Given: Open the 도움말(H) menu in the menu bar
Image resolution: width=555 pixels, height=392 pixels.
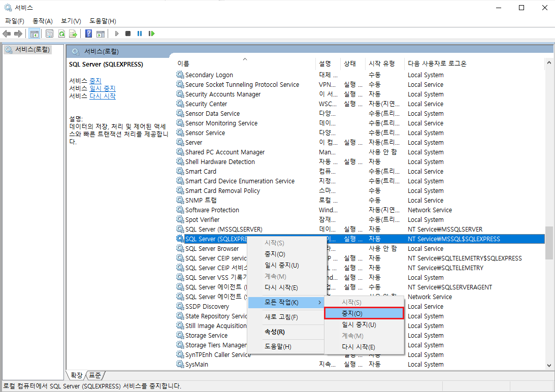Looking at the screenshot, I should click(103, 21).
